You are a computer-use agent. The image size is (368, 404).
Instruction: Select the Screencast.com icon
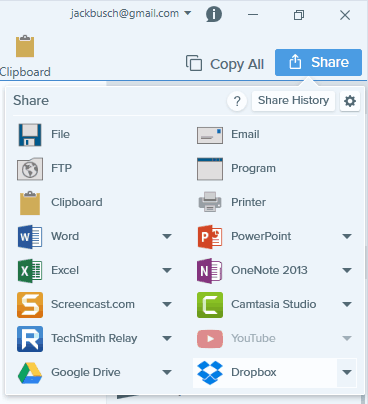point(30,305)
